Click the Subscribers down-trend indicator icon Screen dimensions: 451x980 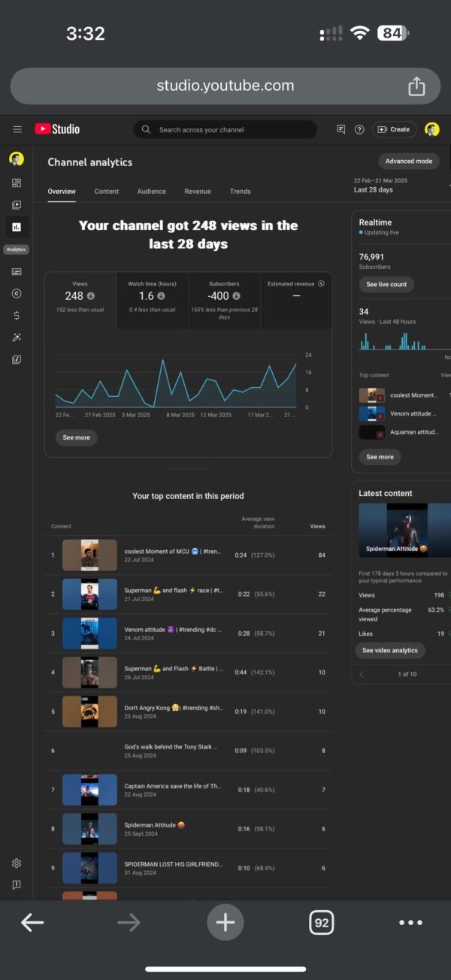(236, 296)
